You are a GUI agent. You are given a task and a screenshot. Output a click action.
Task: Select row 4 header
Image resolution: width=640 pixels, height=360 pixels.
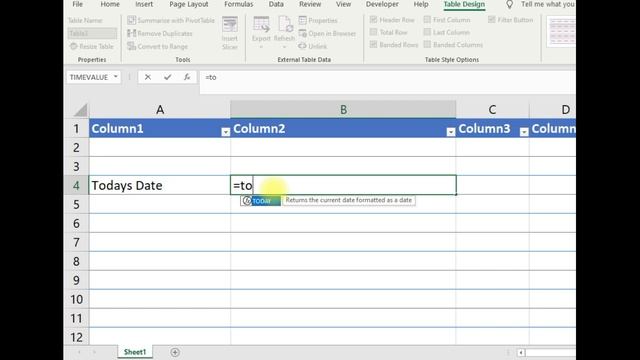tap(76, 185)
